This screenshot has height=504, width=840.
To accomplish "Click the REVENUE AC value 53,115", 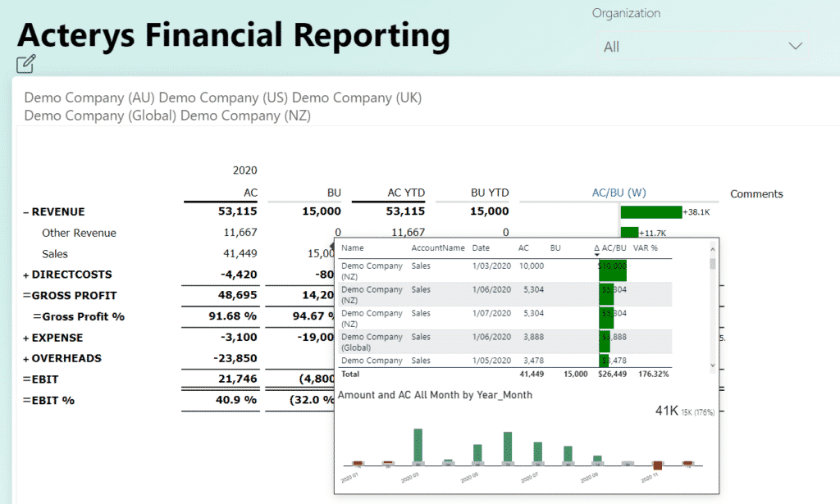I will tap(237, 211).
